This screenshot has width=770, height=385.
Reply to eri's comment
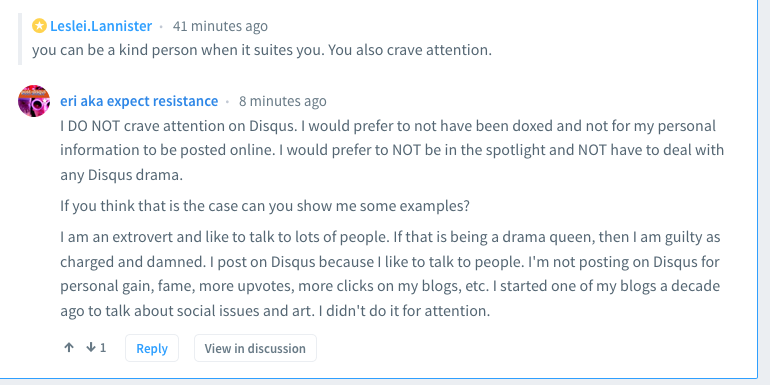coord(152,348)
